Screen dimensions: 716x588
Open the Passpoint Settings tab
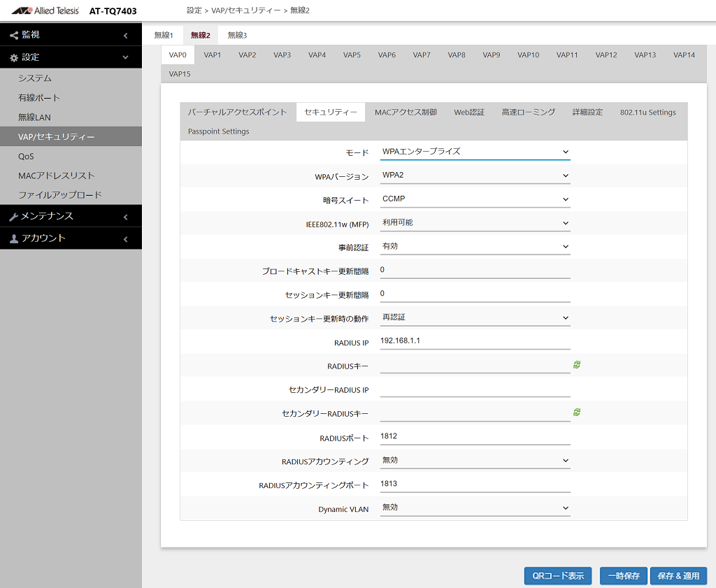point(219,131)
